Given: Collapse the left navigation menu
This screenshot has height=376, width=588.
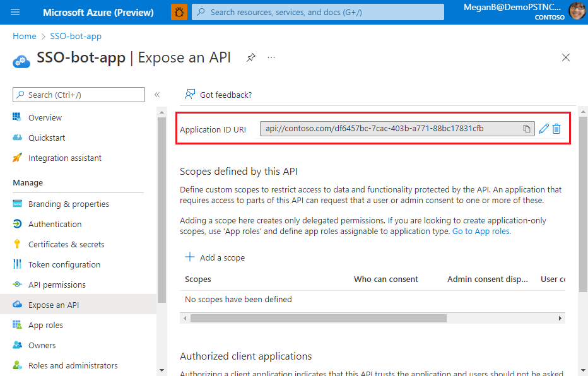Looking at the screenshot, I should coord(157,95).
